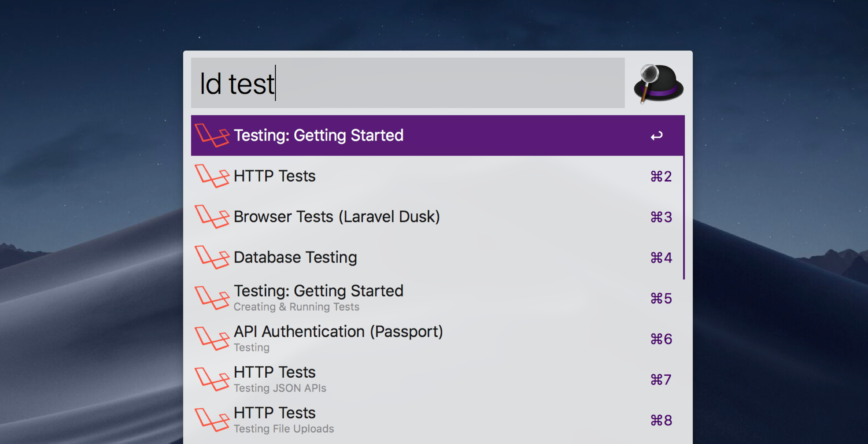The height and width of the screenshot is (444, 868).
Task: Click the ⌘5 shortcut label
Action: (x=661, y=298)
